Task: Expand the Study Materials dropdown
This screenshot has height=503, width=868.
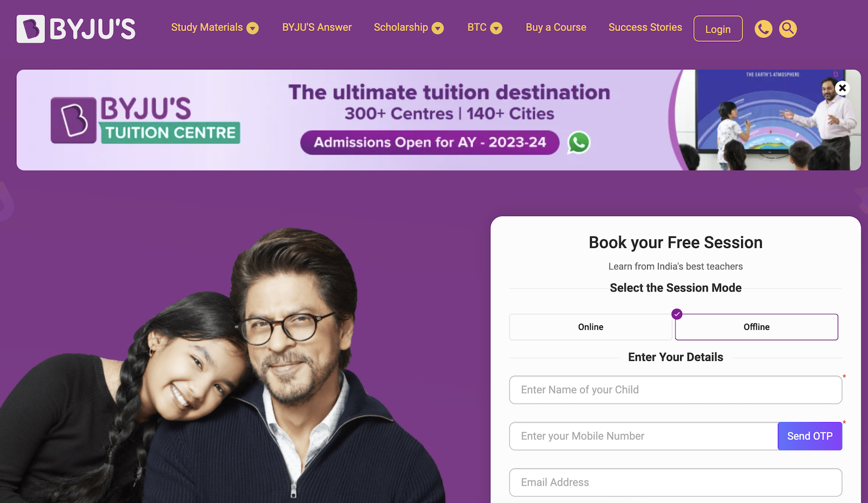Action: 215,28
